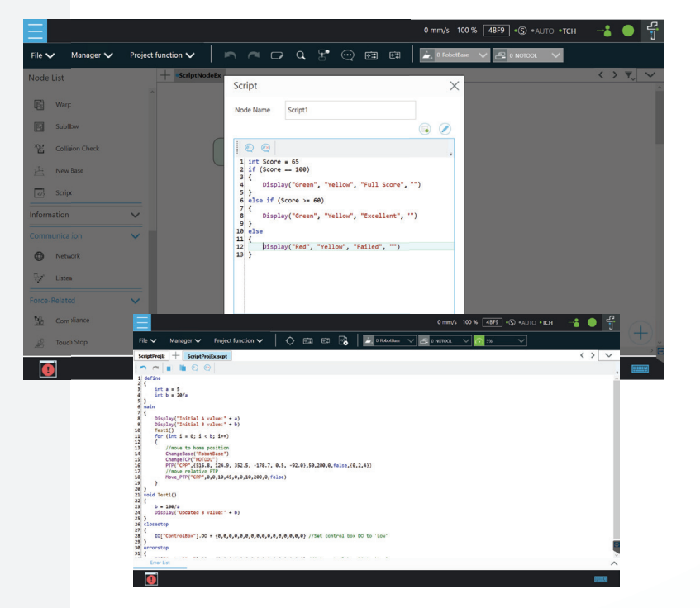The image size is (700, 608).
Task: Switch to the ScriptProjEx.scpt tab
Action: pyautogui.click(x=207, y=356)
